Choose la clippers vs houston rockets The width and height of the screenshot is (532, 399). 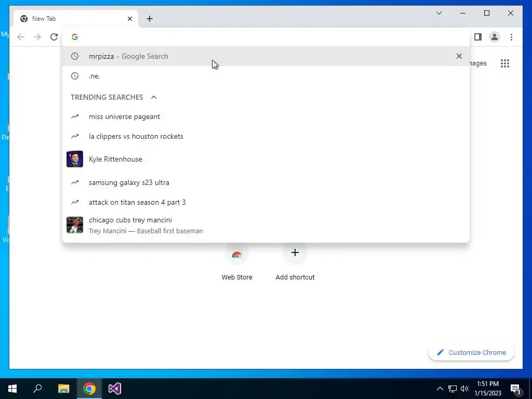(266, 137)
